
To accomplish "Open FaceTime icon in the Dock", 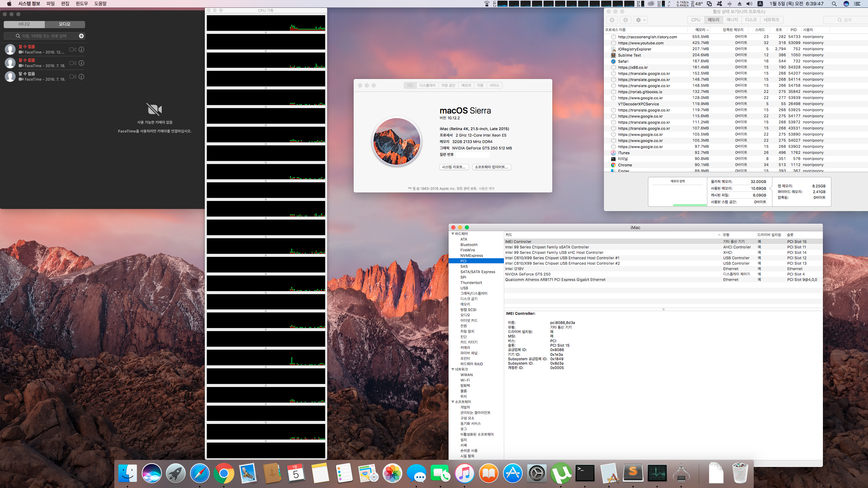I will click(x=440, y=473).
